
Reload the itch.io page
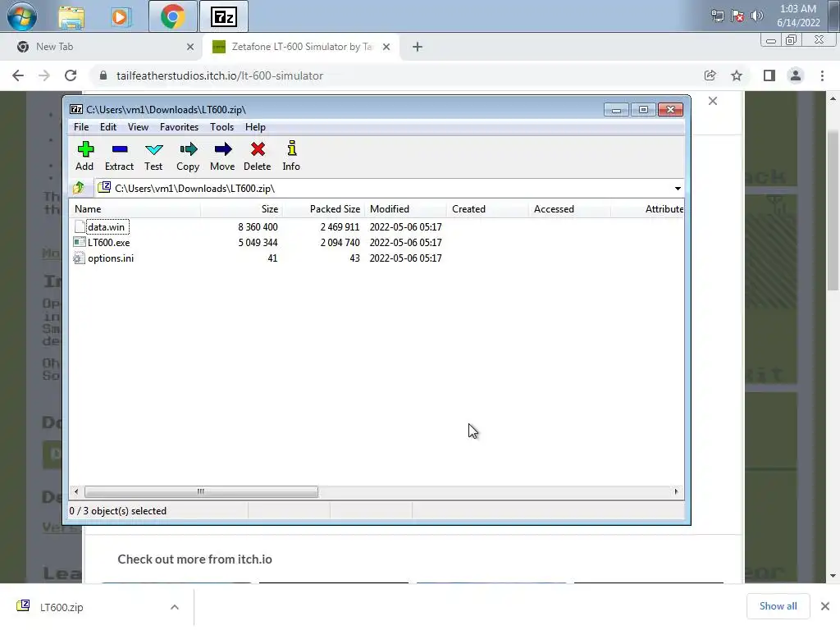point(71,75)
